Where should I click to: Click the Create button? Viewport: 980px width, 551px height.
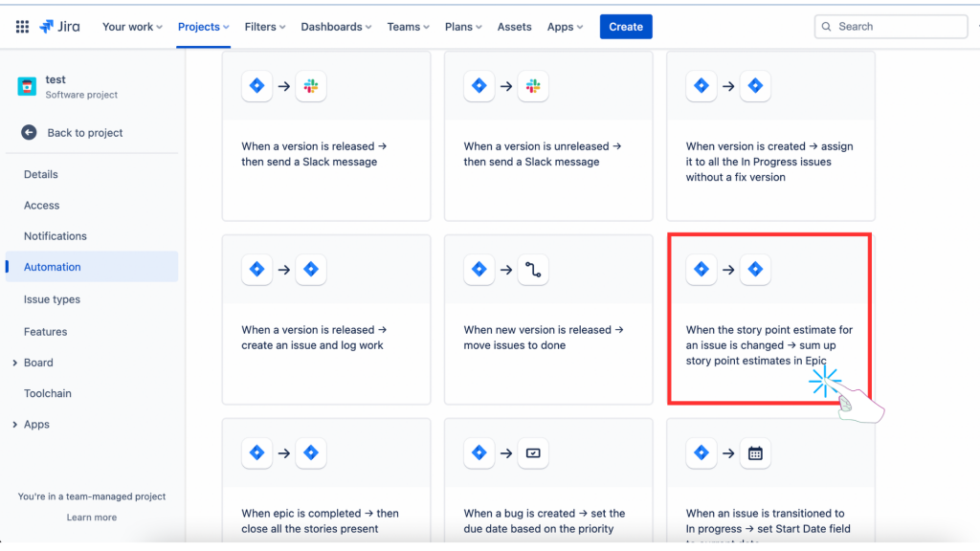(626, 26)
